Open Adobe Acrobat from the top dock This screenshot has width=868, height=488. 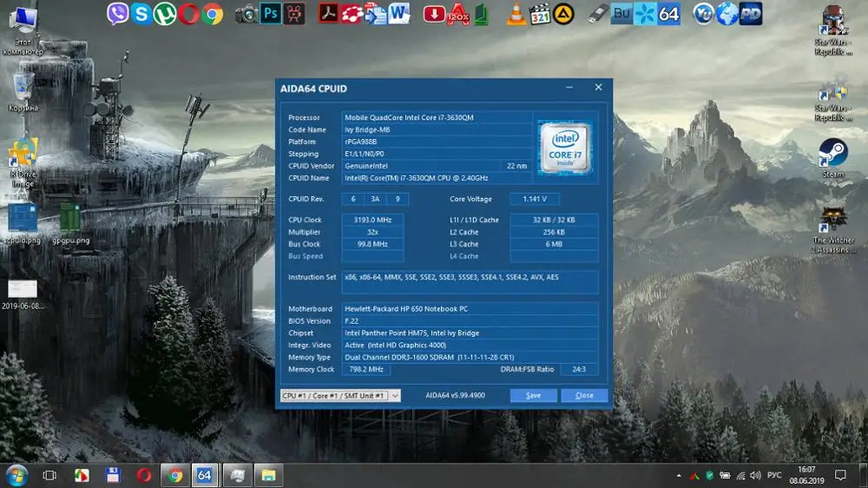click(328, 13)
